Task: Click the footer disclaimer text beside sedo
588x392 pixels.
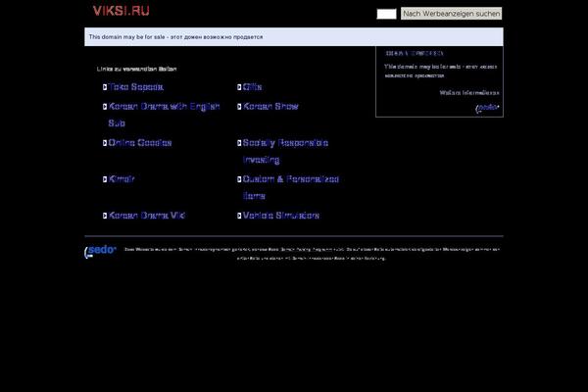Action: point(312,254)
